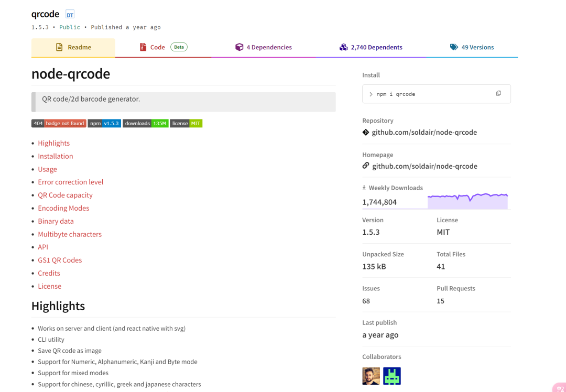Open the Encoding Modes link

coord(63,208)
